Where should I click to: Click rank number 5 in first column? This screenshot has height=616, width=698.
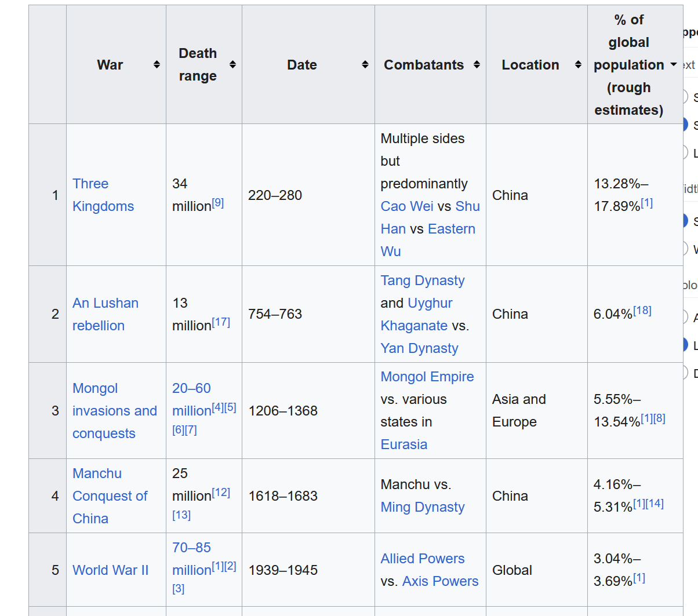[x=55, y=570]
